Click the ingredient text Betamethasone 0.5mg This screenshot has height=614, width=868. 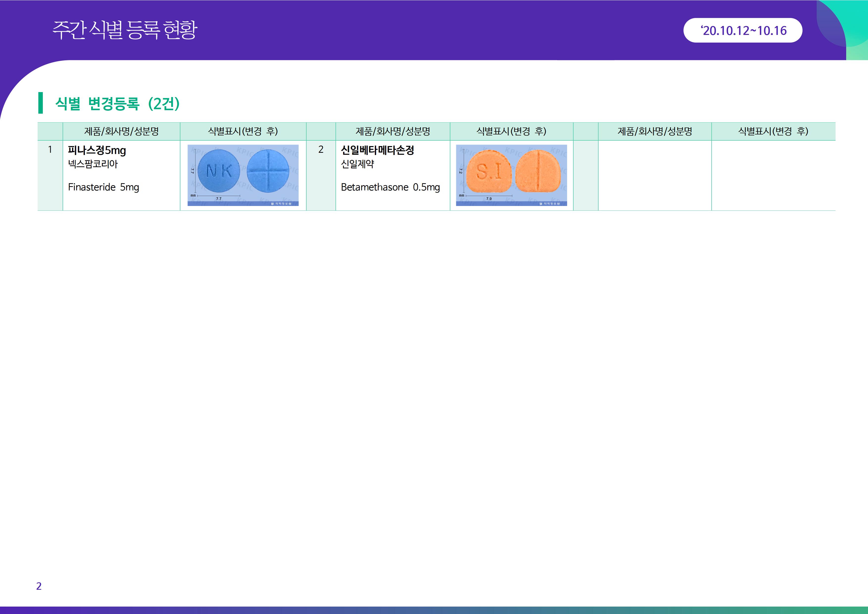pyautogui.click(x=390, y=187)
